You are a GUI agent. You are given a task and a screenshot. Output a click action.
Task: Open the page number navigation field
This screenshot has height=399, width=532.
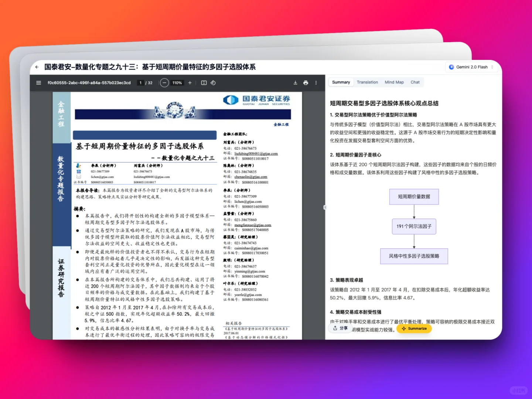click(141, 82)
